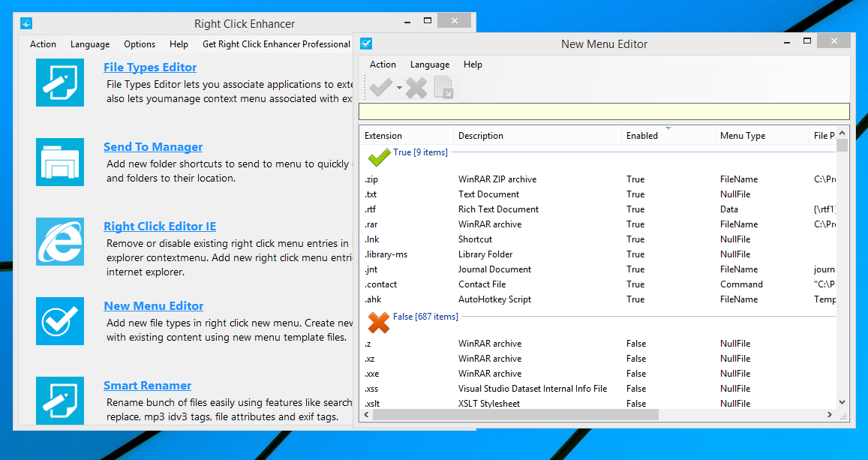Open the Smart Renamer link
The height and width of the screenshot is (460, 868).
pyautogui.click(x=147, y=385)
